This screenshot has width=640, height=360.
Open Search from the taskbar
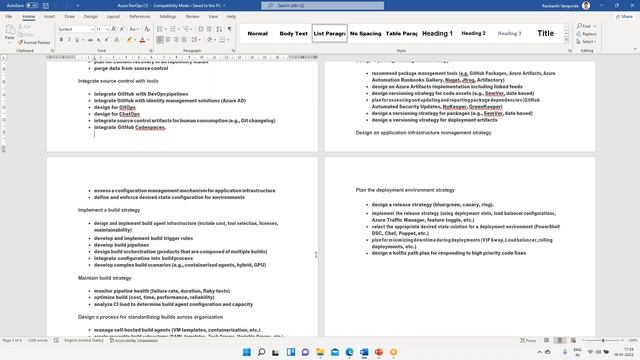coord(261,352)
